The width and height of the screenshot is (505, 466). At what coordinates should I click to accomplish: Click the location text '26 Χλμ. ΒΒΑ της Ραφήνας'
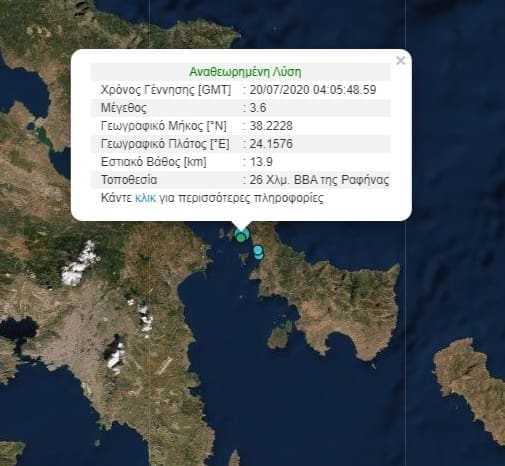(x=319, y=180)
